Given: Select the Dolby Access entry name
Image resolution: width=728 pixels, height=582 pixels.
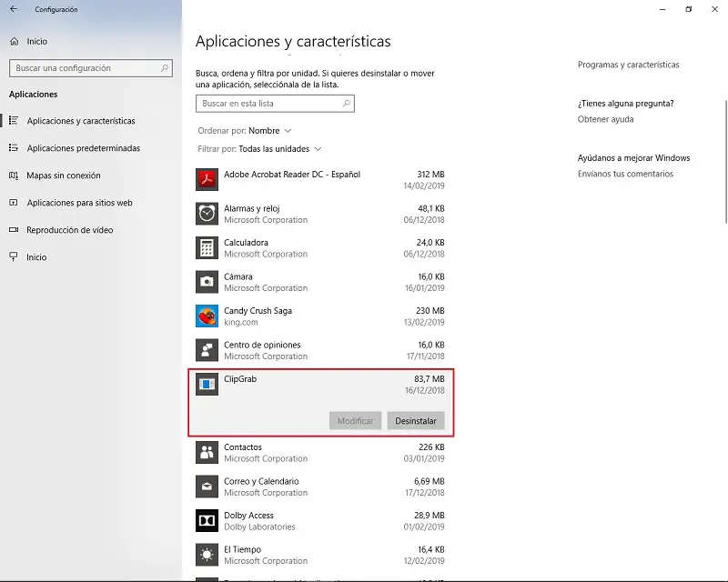Looking at the screenshot, I should (x=248, y=516).
